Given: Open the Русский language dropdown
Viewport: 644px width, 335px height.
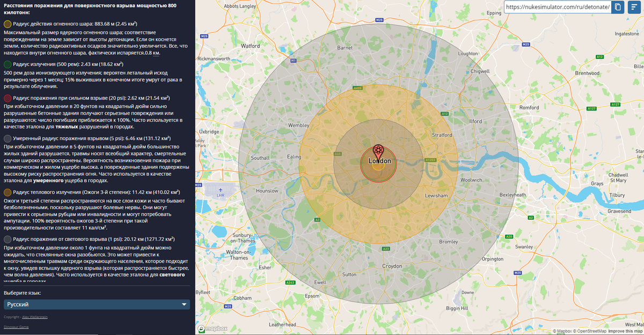Looking at the screenshot, I should click(97, 304).
